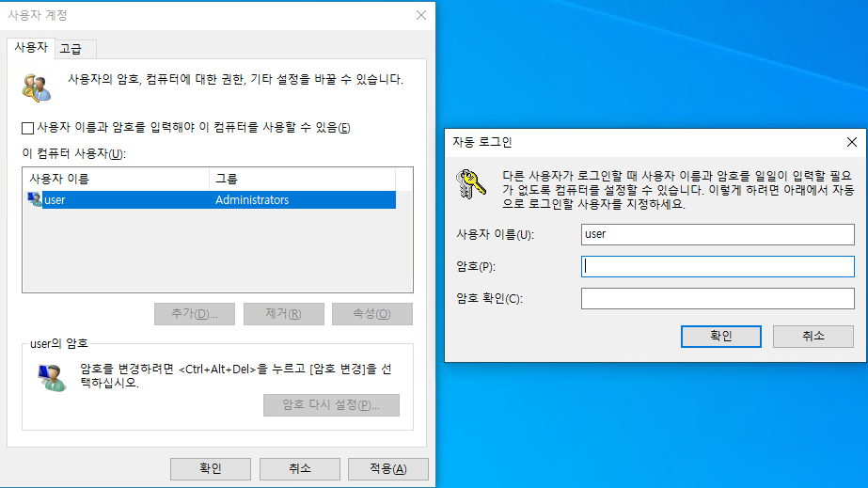Click the user icon in 'user의 암호' section
868x488 pixels.
point(52,378)
